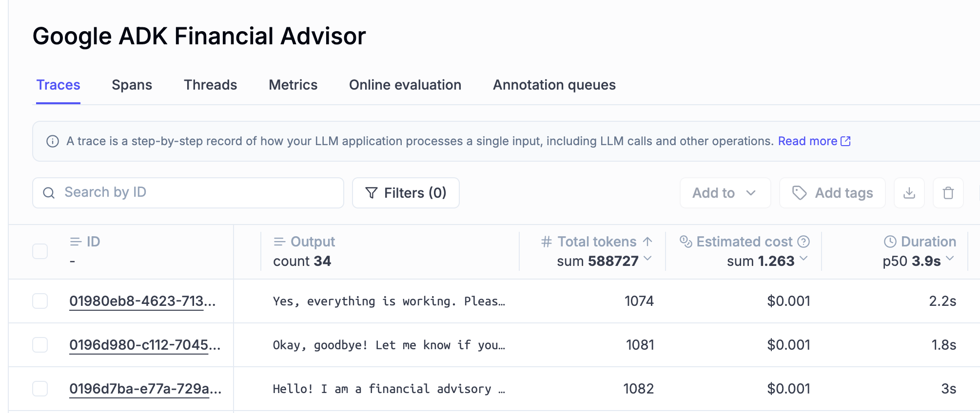This screenshot has width=980, height=413.
Task: Click the Add tags button
Action: tap(832, 193)
